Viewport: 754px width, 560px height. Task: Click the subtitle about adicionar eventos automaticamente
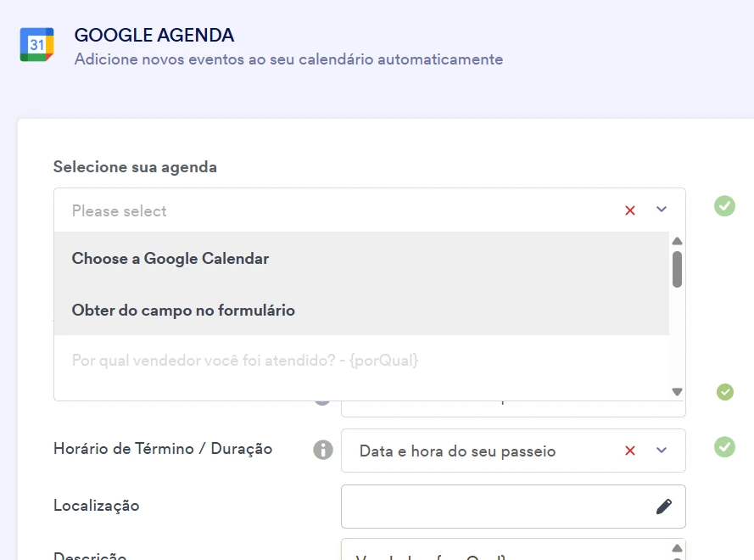(289, 60)
